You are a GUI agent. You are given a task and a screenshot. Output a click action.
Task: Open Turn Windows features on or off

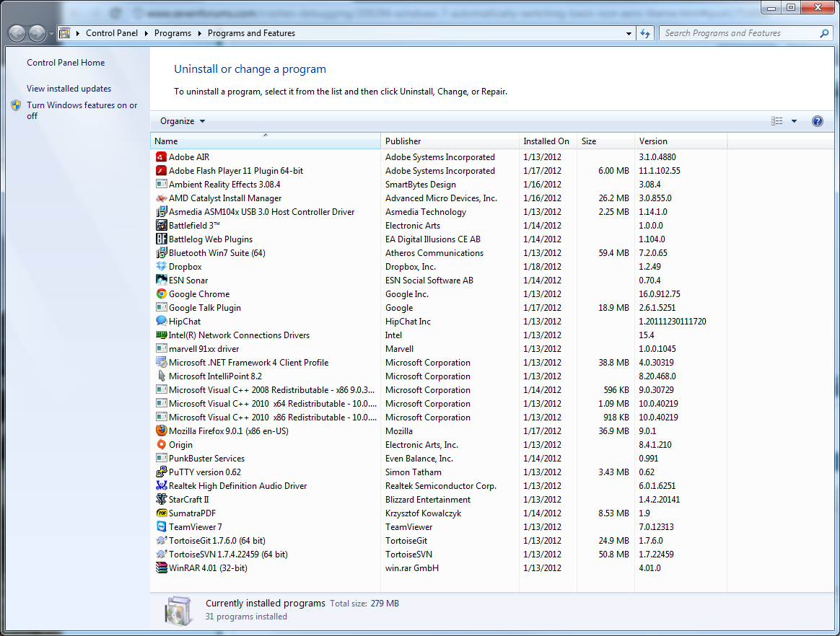pyautogui.click(x=82, y=110)
